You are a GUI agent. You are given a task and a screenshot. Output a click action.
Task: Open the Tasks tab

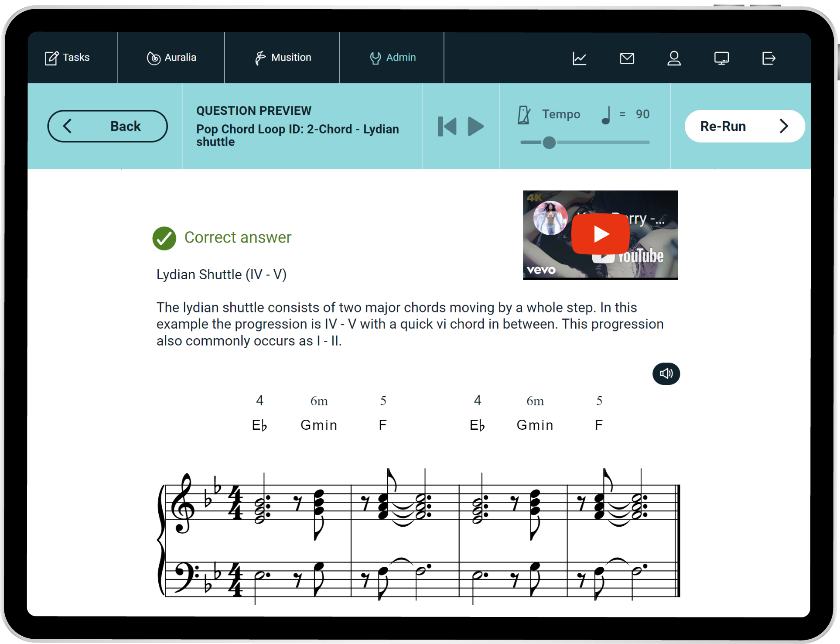[x=68, y=58]
